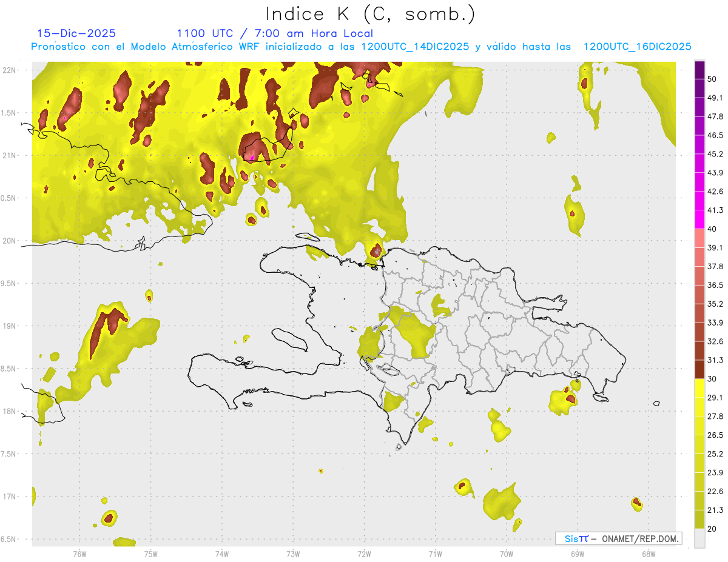Click the colorbar value 35.2

tap(715, 304)
